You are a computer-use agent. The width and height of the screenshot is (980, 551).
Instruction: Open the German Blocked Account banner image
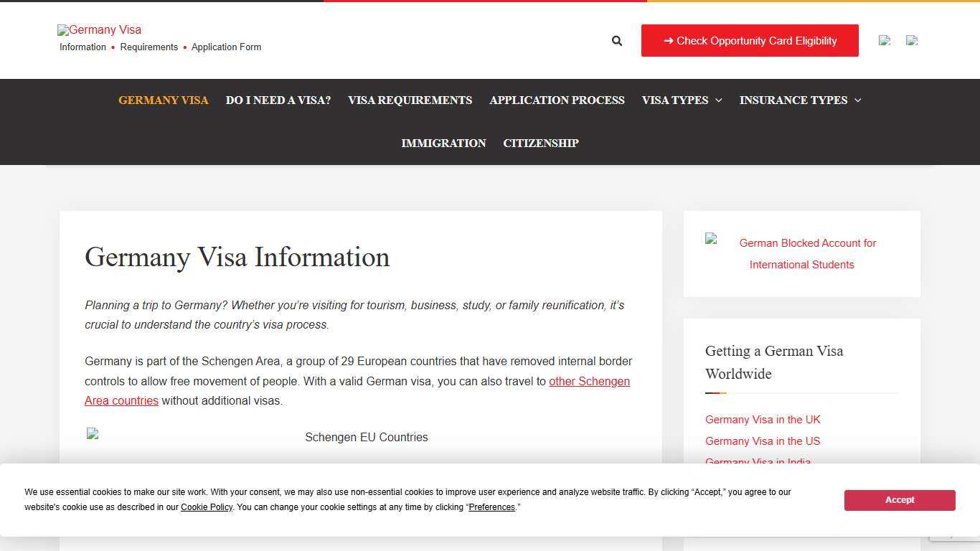[x=801, y=253]
